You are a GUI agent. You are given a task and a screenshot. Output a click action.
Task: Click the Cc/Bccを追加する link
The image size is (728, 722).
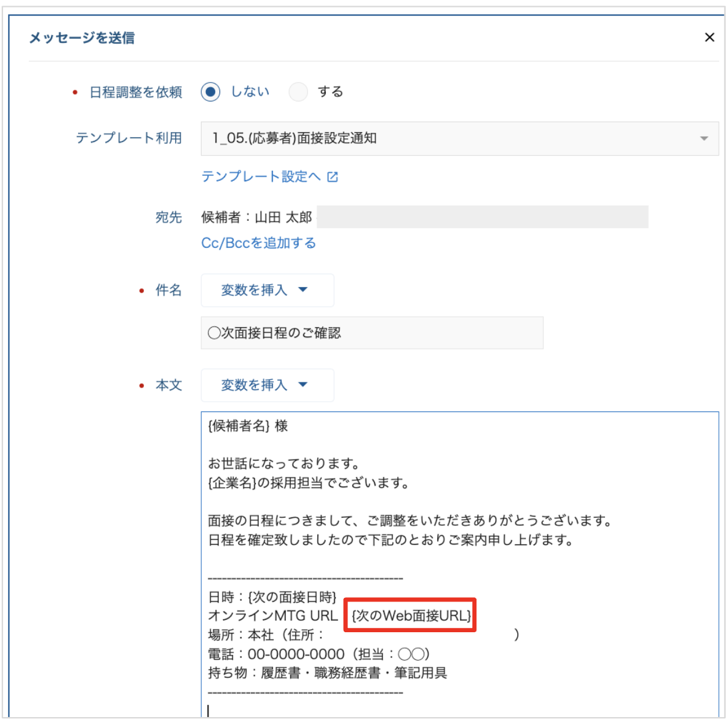[x=258, y=243]
